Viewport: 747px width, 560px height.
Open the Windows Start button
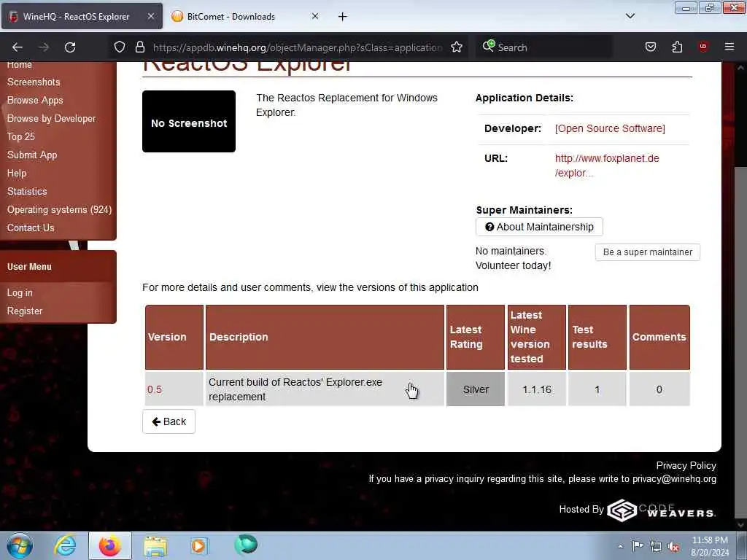click(x=20, y=545)
